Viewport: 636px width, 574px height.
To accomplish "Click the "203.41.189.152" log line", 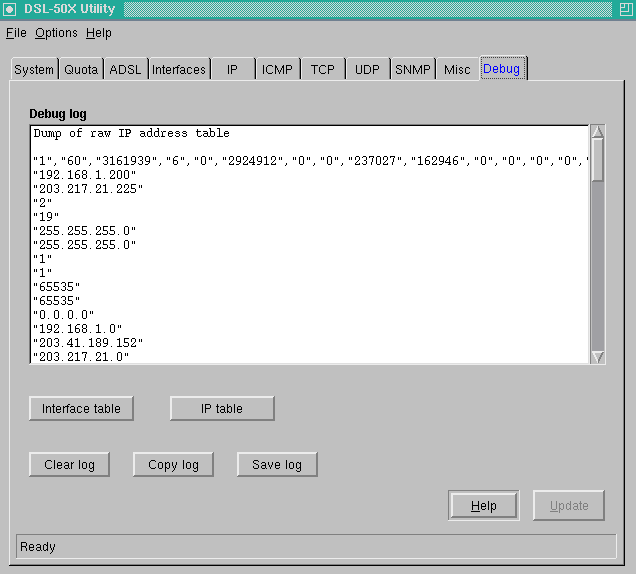I will tap(88, 343).
